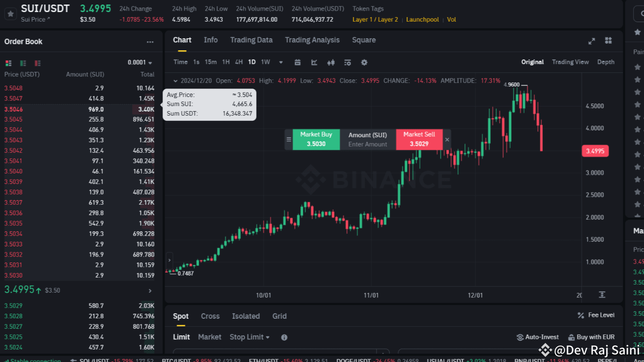
Task: Open the Launchpool token tag
Action: coord(422,20)
